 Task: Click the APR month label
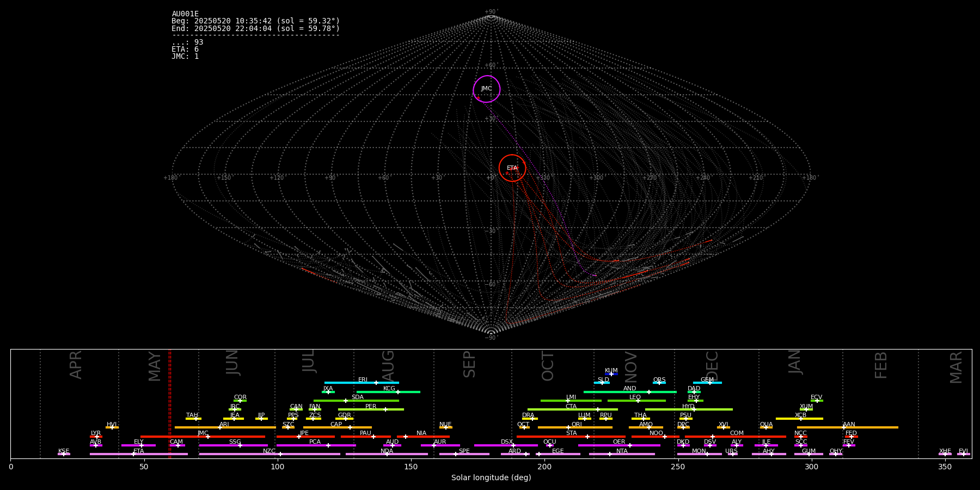pos(76,365)
